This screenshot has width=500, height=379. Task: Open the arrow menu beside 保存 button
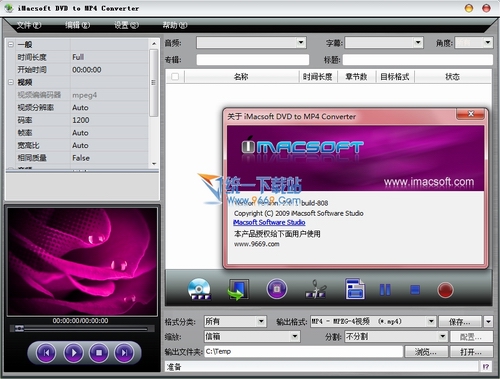[x=488, y=321]
